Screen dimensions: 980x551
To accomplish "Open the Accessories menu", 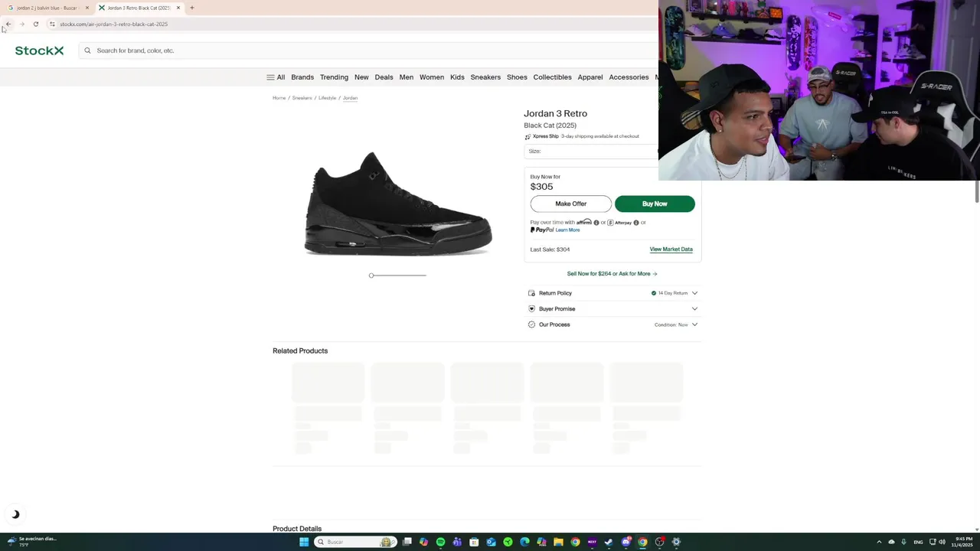I will pyautogui.click(x=629, y=77).
